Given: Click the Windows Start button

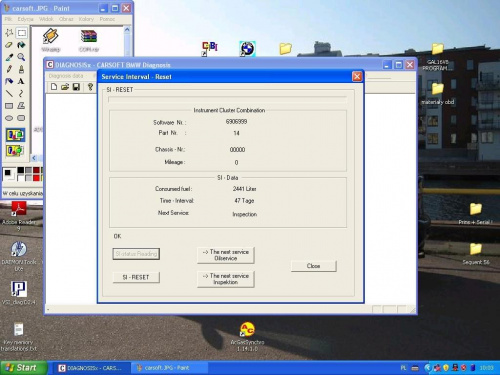Looking at the screenshot, I should click(23, 368).
